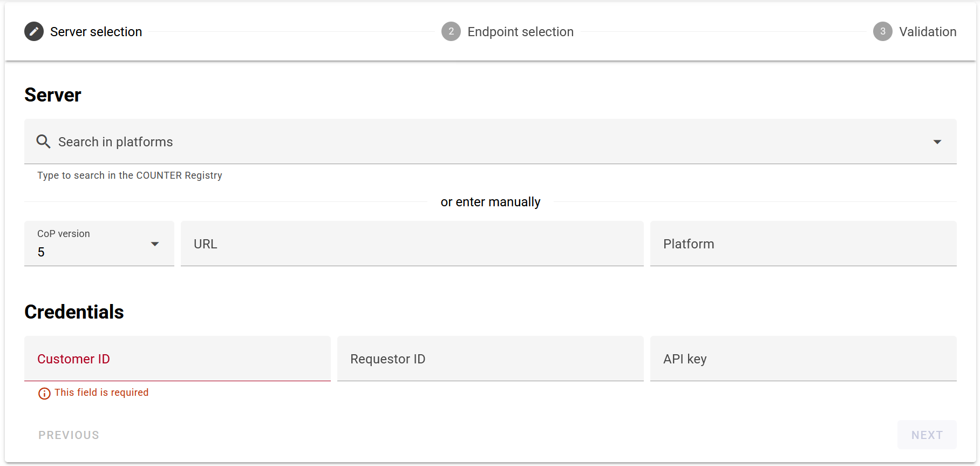Click the step 2 circle icon
Screen dimensions: 980x466
pyautogui.click(x=451, y=32)
